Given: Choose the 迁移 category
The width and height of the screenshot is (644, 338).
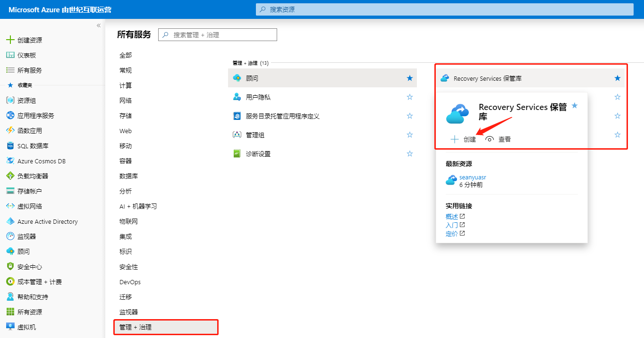Looking at the screenshot, I should coord(126,297).
